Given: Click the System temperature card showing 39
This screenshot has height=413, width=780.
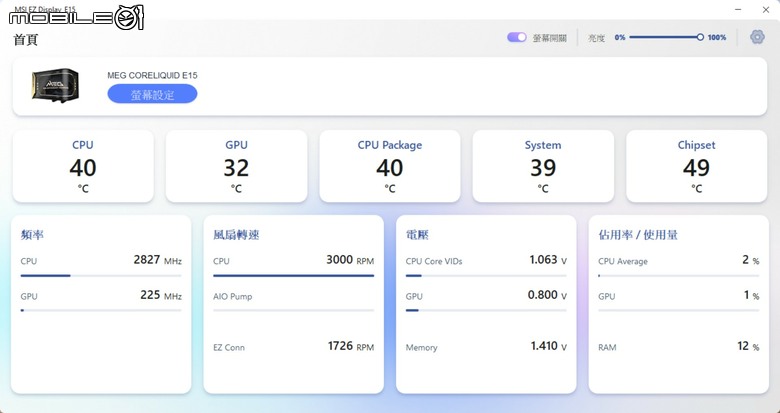Looking at the screenshot, I should [x=543, y=166].
